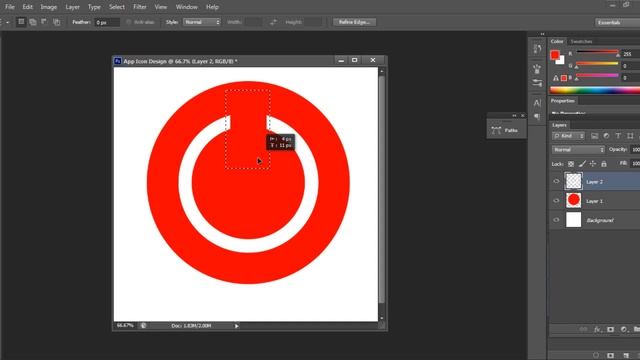The height and width of the screenshot is (360, 640).
Task: Click status bar icon next to zoom percentage
Action: (x=143, y=326)
